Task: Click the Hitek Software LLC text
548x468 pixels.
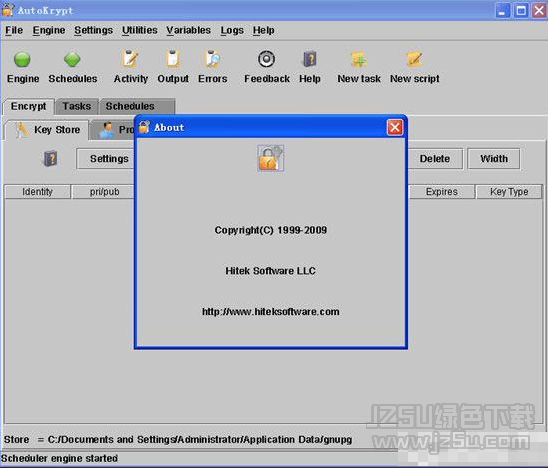Action: click(x=270, y=271)
